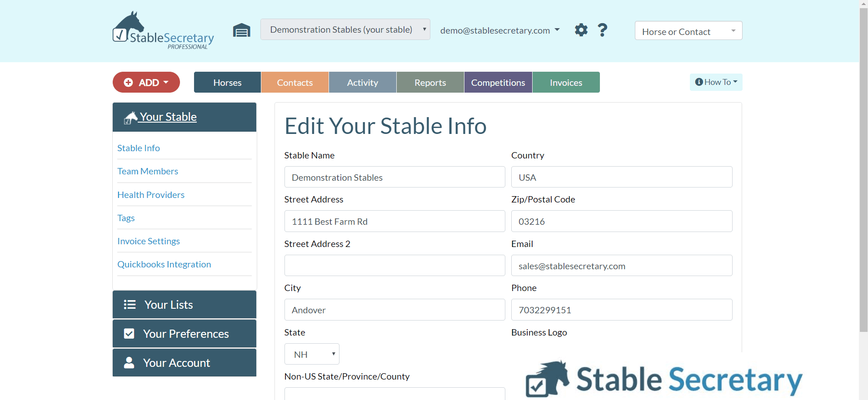Click the question mark help icon
The height and width of the screenshot is (400, 868).
pyautogui.click(x=602, y=30)
